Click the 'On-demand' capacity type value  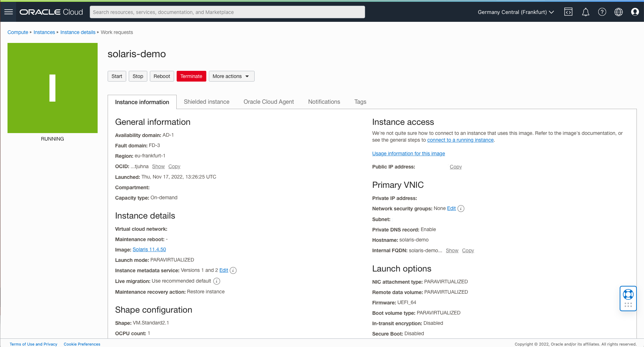pyautogui.click(x=164, y=197)
